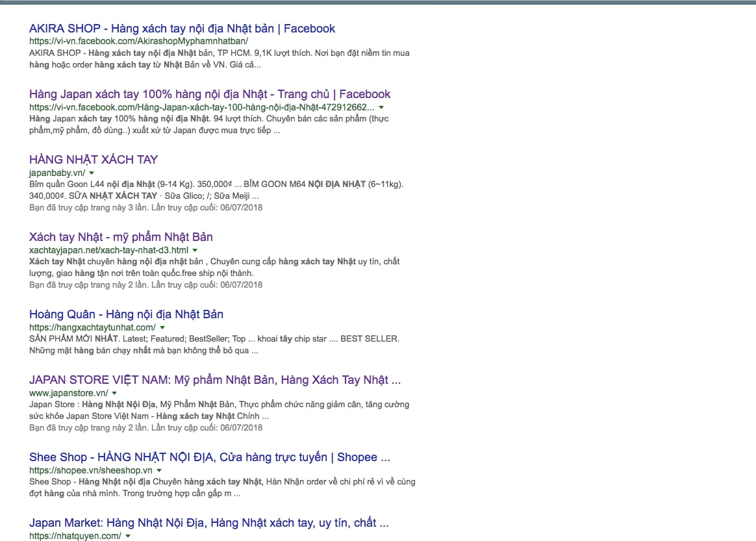Click the HÀNG NHẬT XÁCH TAY title

coord(94,160)
